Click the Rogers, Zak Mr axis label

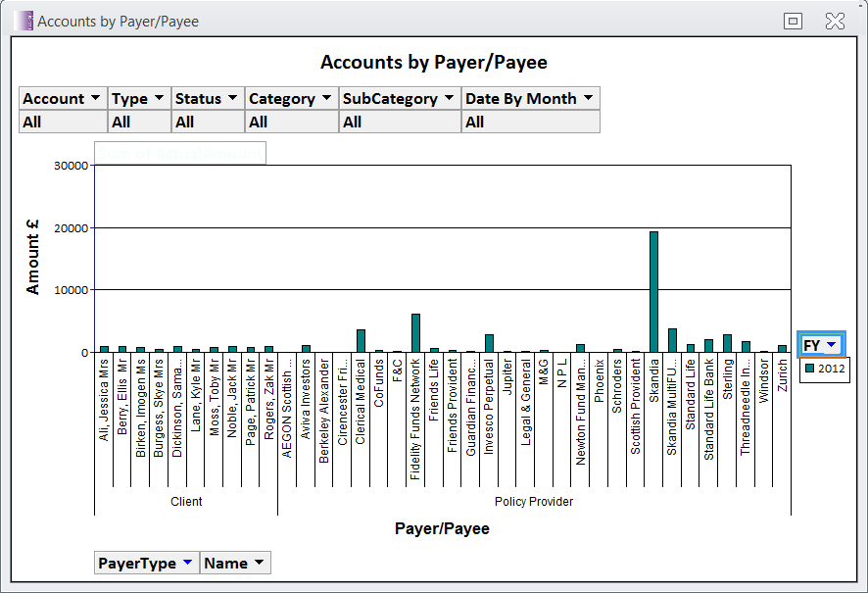coord(268,400)
